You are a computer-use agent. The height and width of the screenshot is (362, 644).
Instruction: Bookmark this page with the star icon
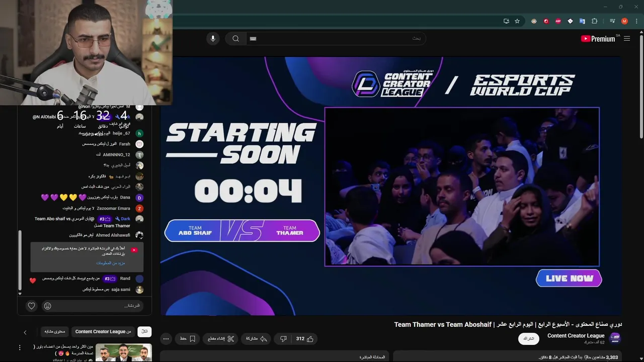[x=517, y=21]
